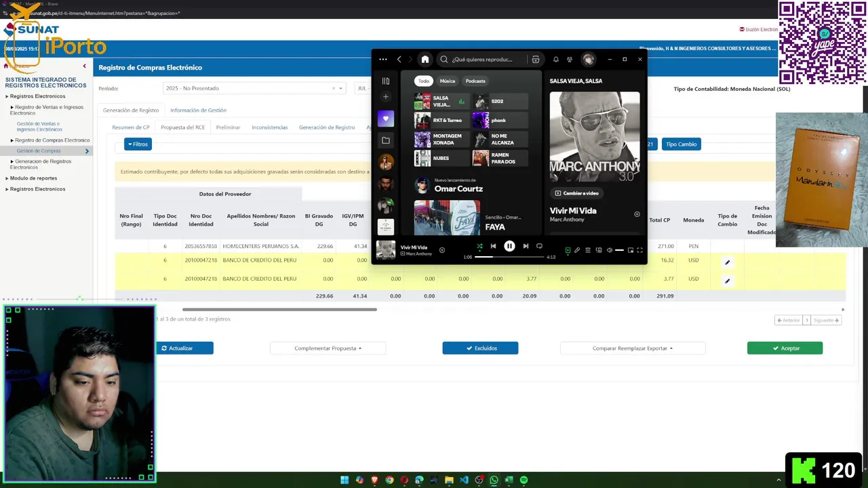Click the Spotify three-dot menu icon

[x=383, y=60]
